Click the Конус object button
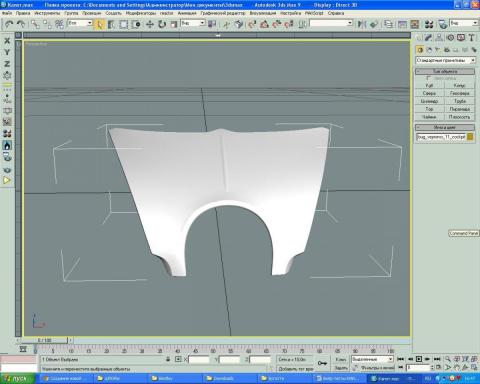This screenshot has width=480, height=384. (459, 86)
